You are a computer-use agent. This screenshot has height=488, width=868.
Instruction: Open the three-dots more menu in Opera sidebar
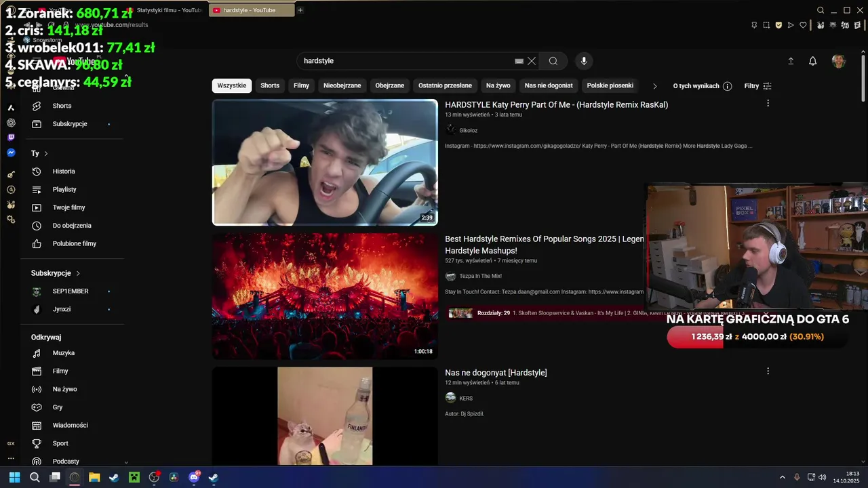[x=11, y=458]
